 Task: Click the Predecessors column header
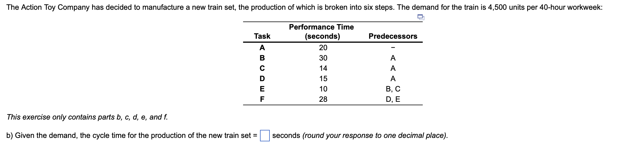[x=393, y=36]
